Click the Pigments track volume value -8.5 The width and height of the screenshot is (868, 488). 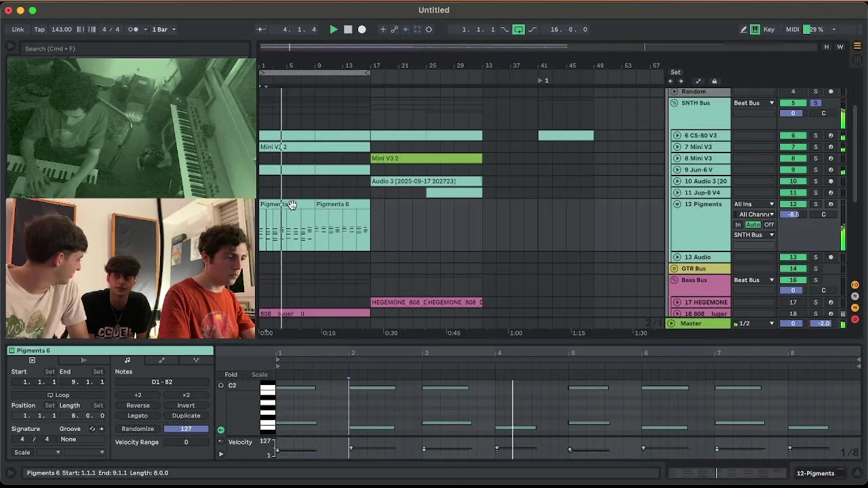pos(793,214)
